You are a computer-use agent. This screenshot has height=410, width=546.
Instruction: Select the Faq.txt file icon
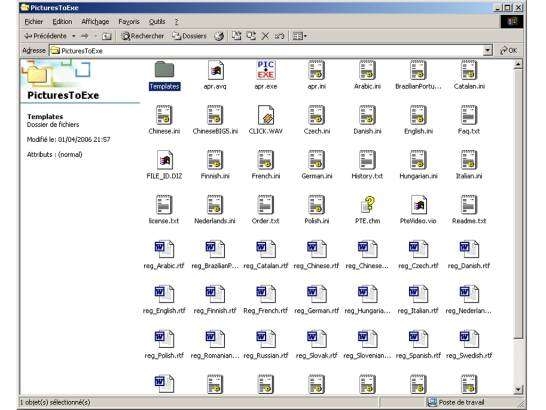469,115
